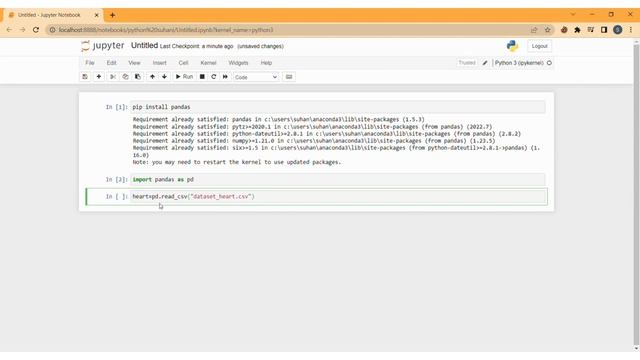The width and height of the screenshot is (640, 360).
Task: Go back in browser history
Action: tap(9, 30)
